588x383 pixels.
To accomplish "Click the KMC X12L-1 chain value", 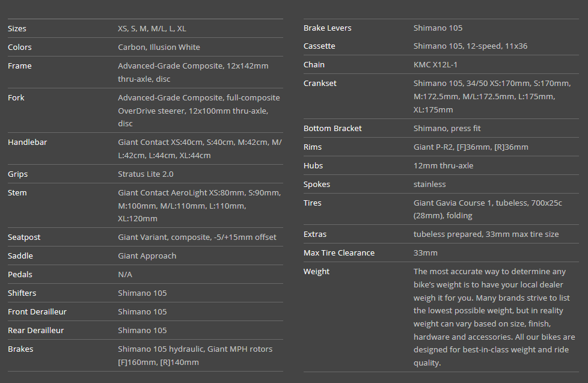I will (435, 65).
